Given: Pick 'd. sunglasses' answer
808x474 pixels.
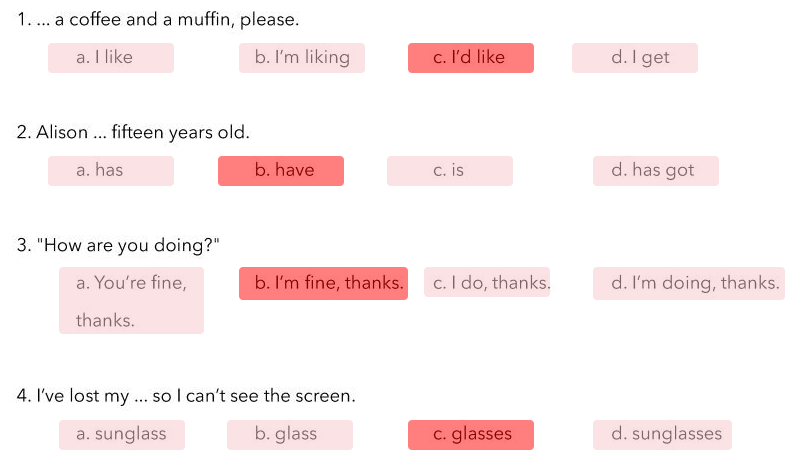Looking at the screenshot, I should tap(662, 435).
